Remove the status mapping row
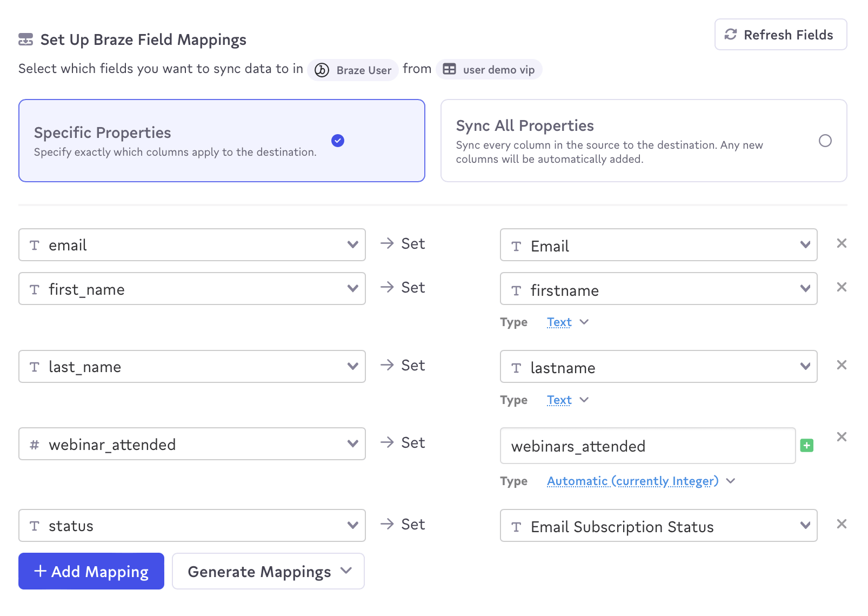Image resolution: width=868 pixels, height=616 pixels. click(x=841, y=524)
